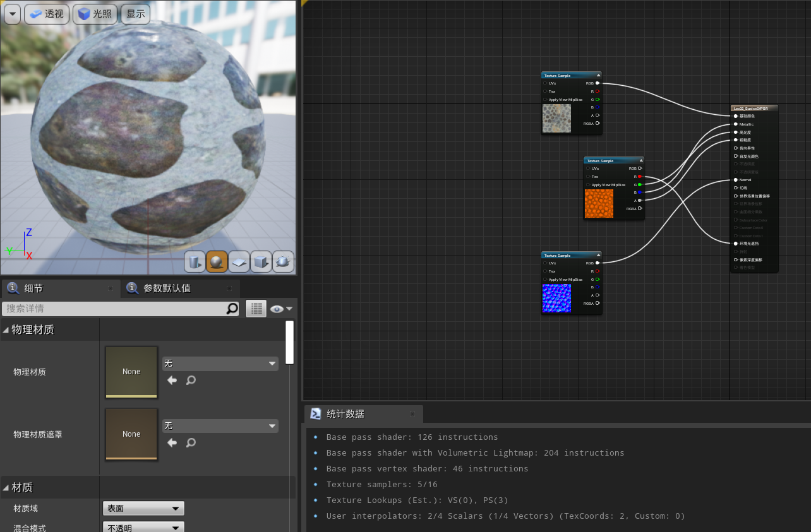Collapse the normal map Texture Sample node arrow

(598, 255)
